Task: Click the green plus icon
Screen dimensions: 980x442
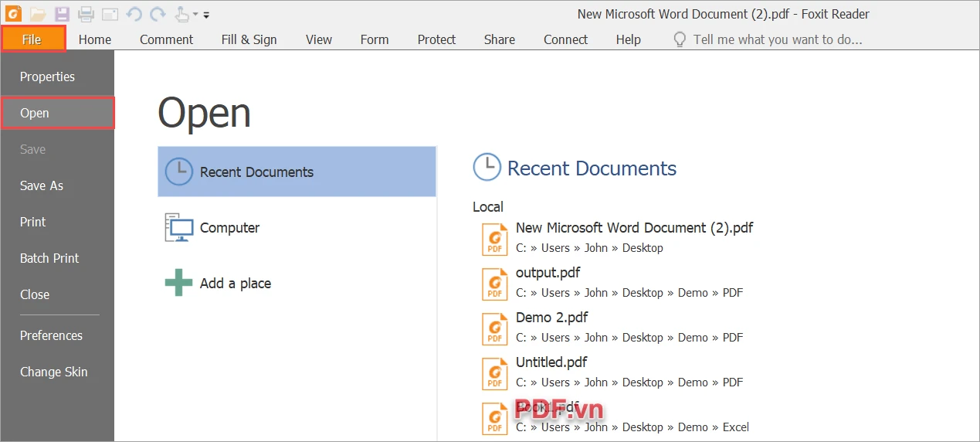Action: [179, 283]
